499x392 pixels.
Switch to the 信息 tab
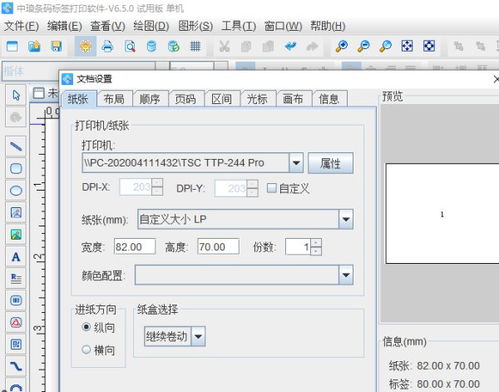click(329, 99)
